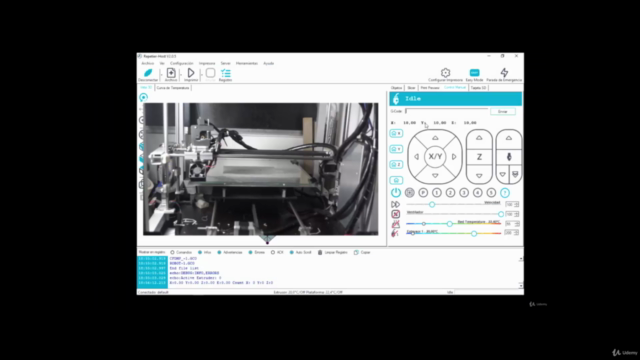Open Configurar Impresora gear icon
The height and width of the screenshot is (360, 640).
(445, 73)
